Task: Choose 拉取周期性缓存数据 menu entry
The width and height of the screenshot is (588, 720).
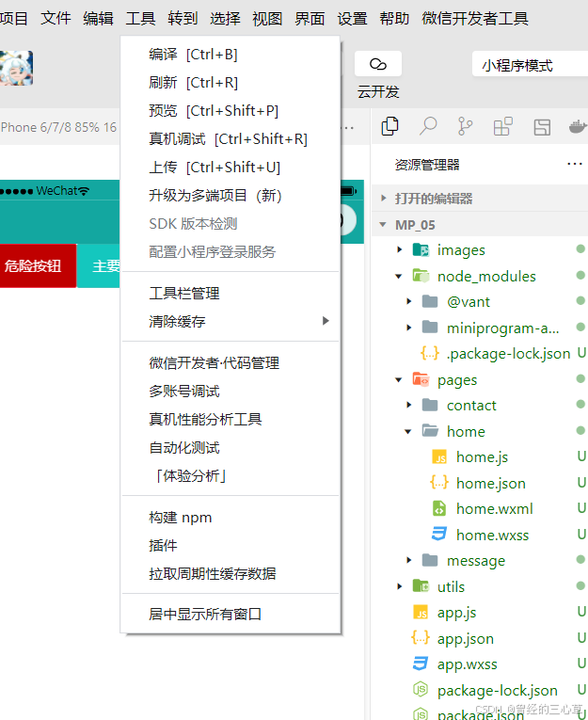Action: point(230,573)
